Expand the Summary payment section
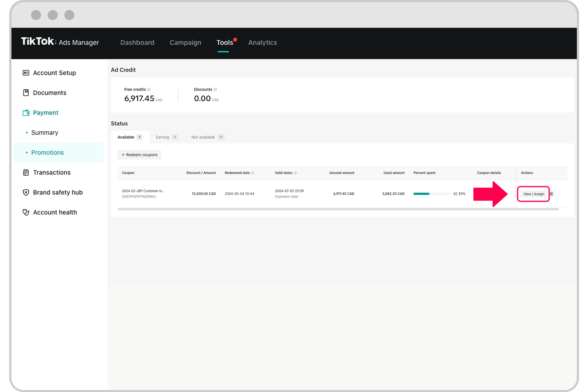 point(45,133)
